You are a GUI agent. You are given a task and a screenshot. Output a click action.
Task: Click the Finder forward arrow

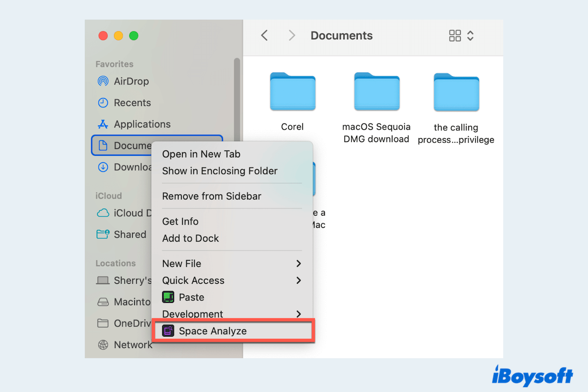pyautogui.click(x=292, y=35)
